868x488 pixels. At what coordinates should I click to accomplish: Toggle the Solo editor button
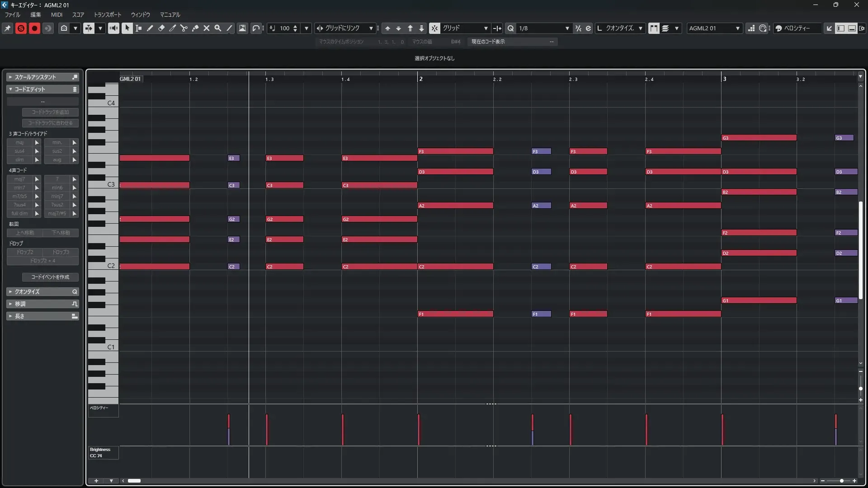(x=21, y=28)
